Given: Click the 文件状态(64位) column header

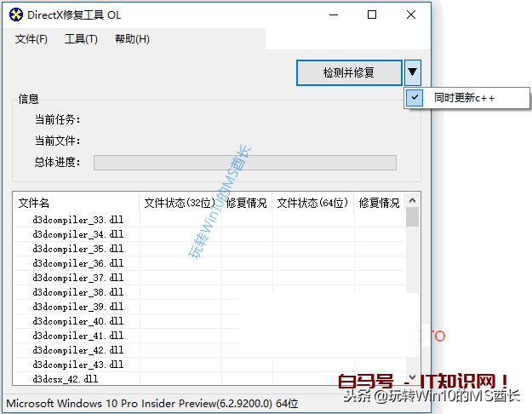Looking at the screenshot, I should point(312,203).
